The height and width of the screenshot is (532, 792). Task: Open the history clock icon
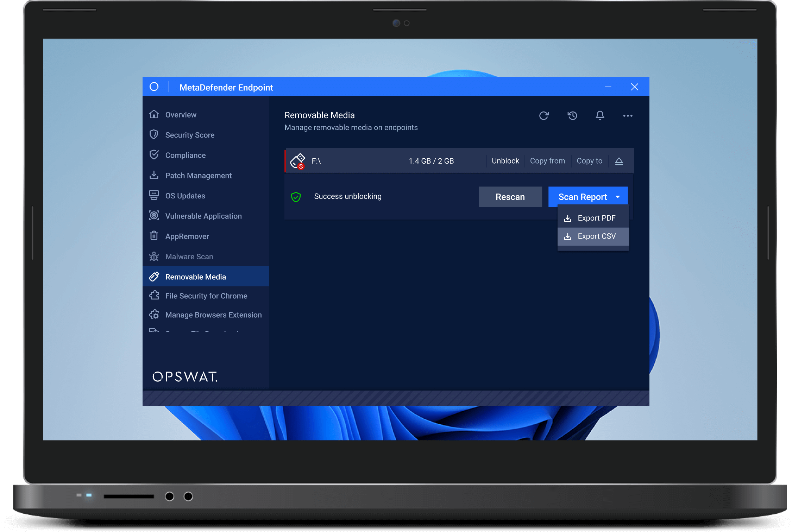click(572, 115)
